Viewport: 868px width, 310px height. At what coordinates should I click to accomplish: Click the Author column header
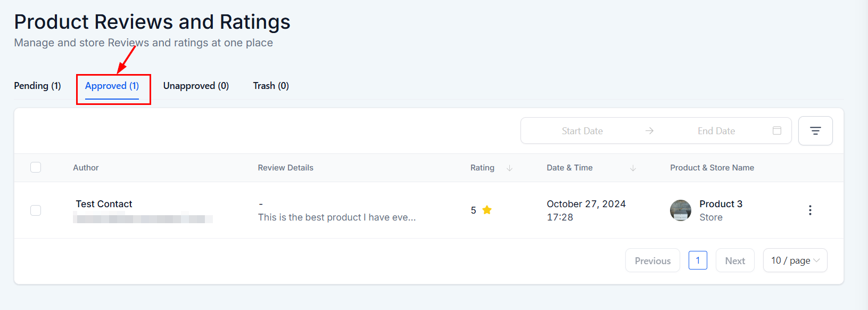[x=86, y=168]
